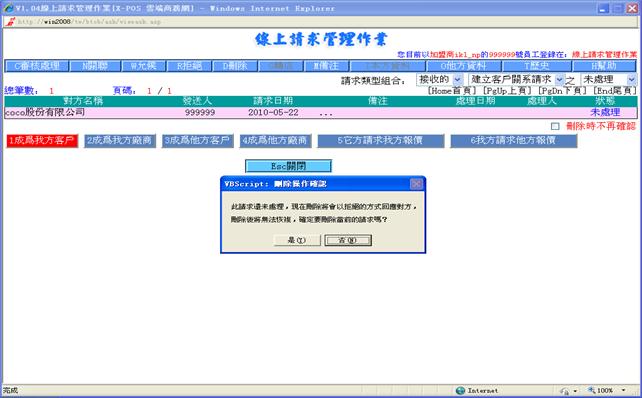Image resolution: width=642 pixels, height=398 pixels.
Task: Select the 2成爲我方廠商 tab
Action: (120, 140)
